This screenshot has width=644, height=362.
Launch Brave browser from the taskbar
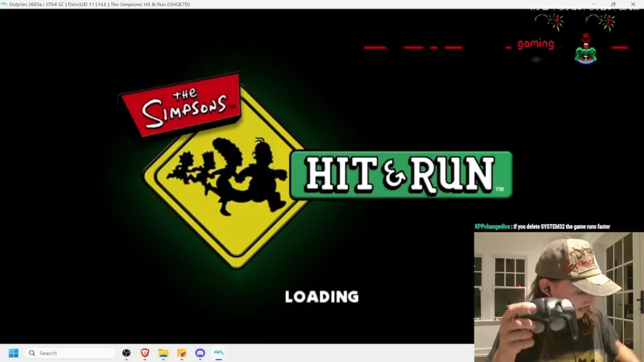pos(145,353)
